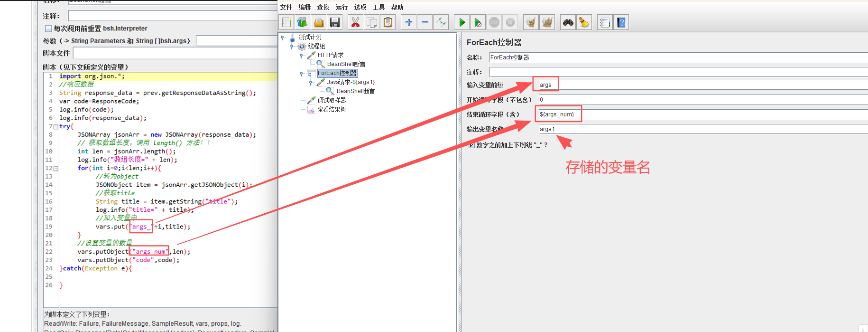Image resolution: width=868 pixels, height=332 pixels.
Task: Click the Copy icon in toolbar
Action: tap(372, 22)
